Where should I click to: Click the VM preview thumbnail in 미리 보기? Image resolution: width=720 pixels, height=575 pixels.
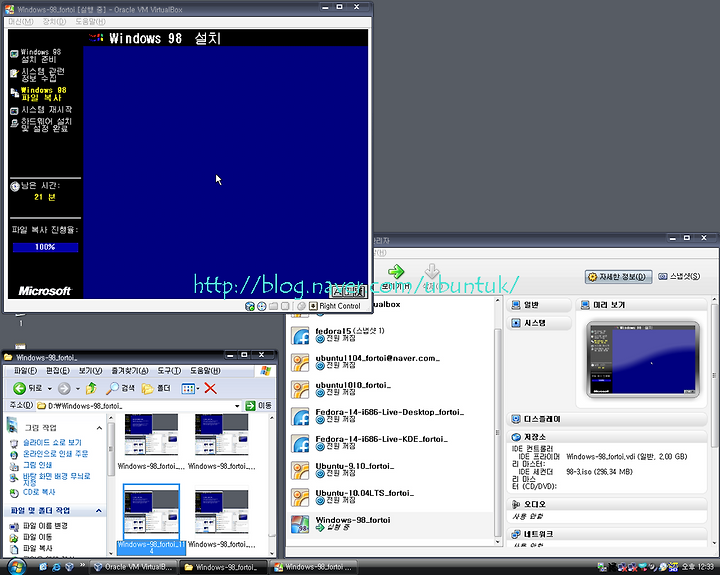(x=643, y=359)
